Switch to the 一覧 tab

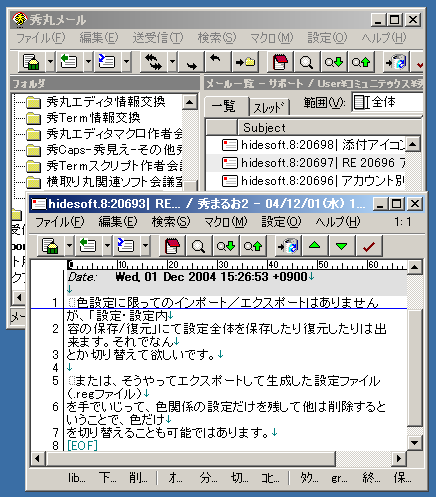point(226,107)
